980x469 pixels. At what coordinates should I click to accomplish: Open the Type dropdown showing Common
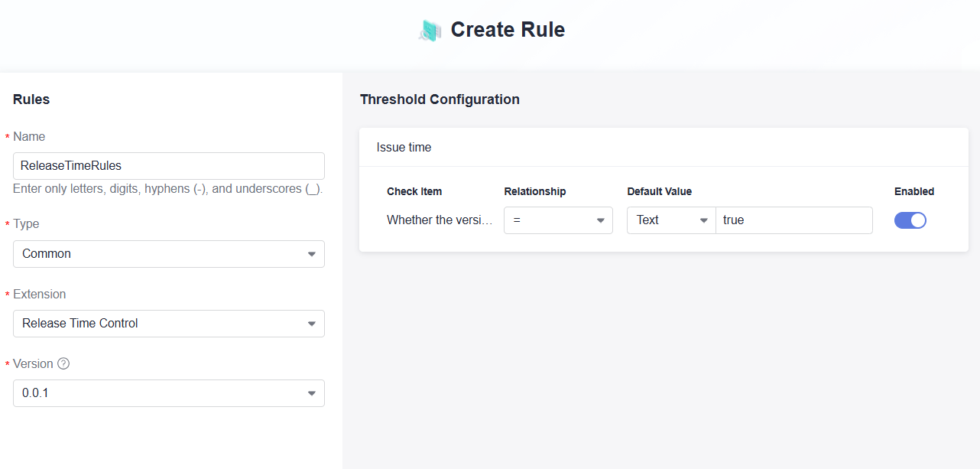click(x=168, y=254)
